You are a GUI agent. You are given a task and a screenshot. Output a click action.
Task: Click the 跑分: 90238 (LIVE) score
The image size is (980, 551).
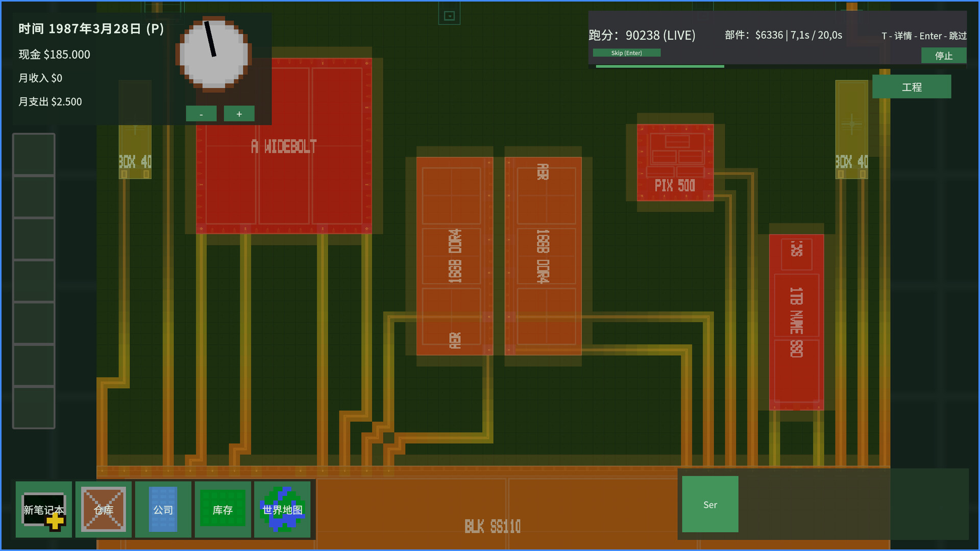coord(642,35)
